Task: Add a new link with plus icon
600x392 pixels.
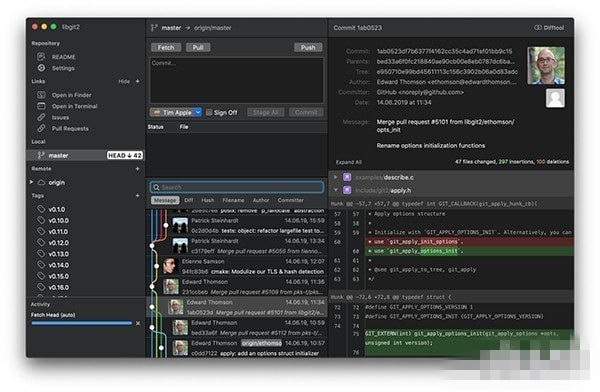Action: tap(137, 81)
